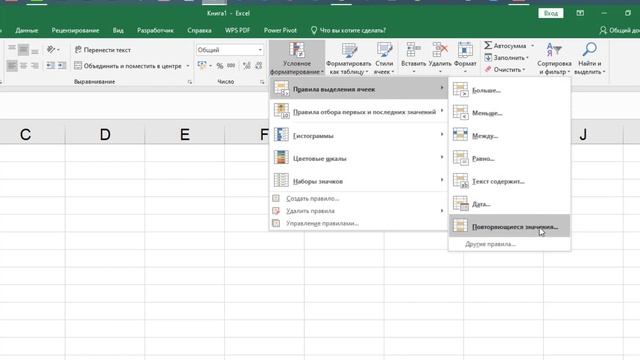Choose the Date Occurring (Дата...) rule
The height and width of the screenshot is (360, 640).
[509, 204]
